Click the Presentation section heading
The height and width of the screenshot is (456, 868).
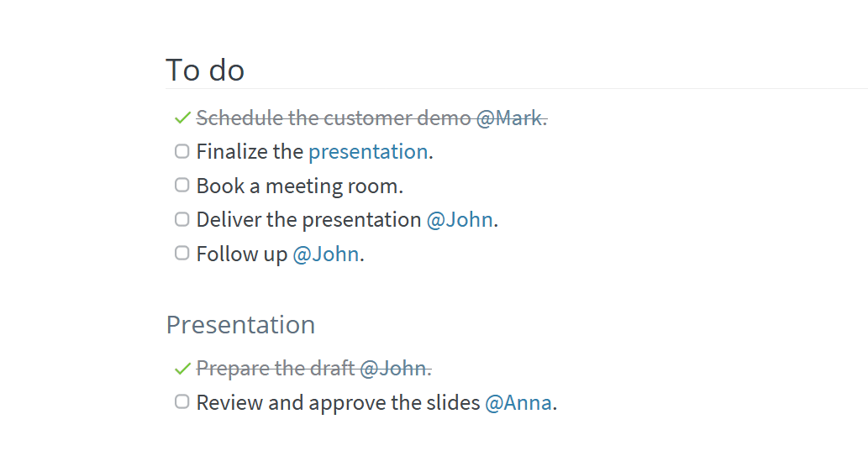click(241, 325)
